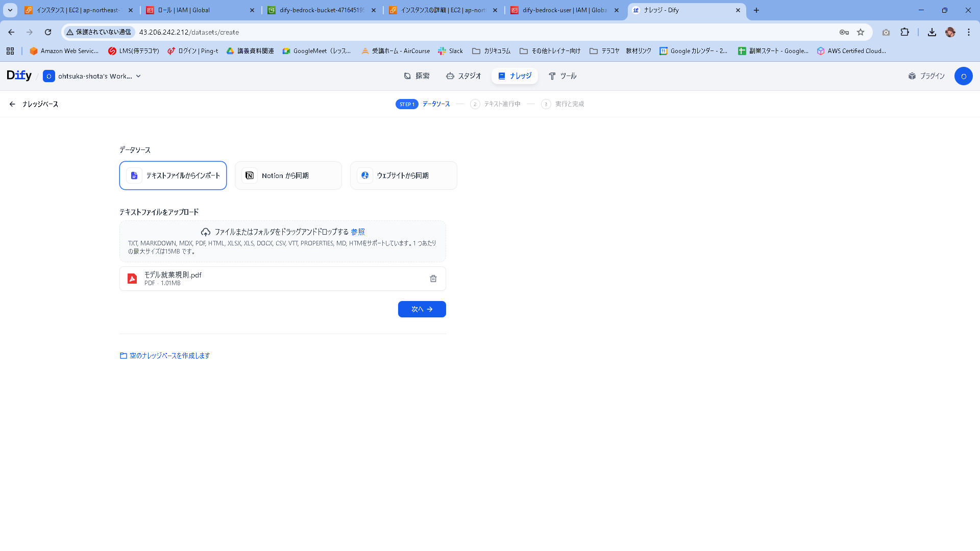
Task: Open the Google カレンダー bookmark
Action: tap(694, 51)
